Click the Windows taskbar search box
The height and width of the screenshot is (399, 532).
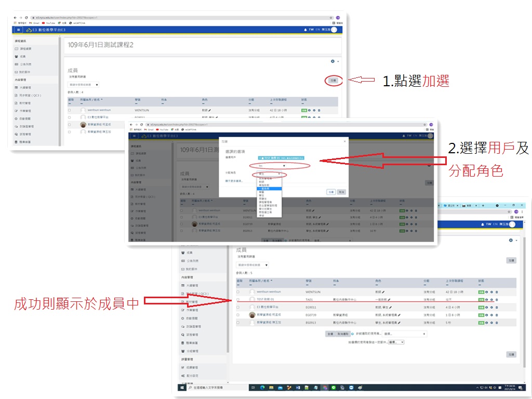pos(208,388)
